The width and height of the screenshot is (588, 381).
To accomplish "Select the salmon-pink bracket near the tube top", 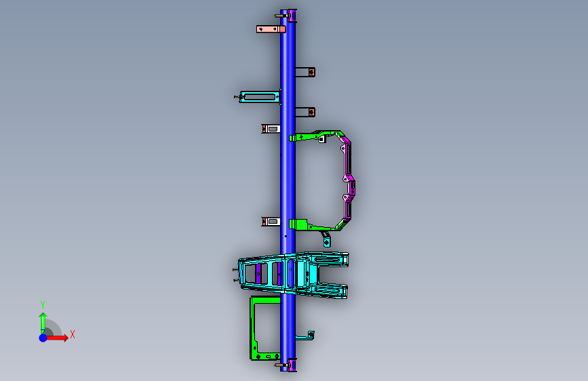I will coord(271,29).
